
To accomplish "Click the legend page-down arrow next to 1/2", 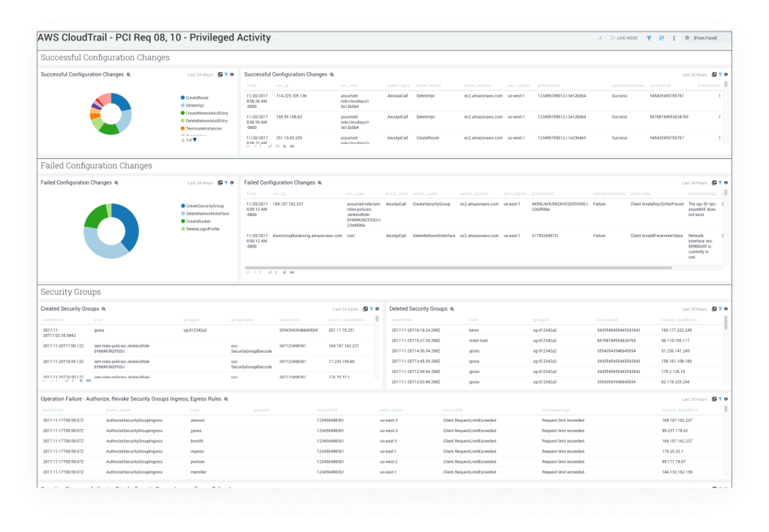I will [195, 140].
